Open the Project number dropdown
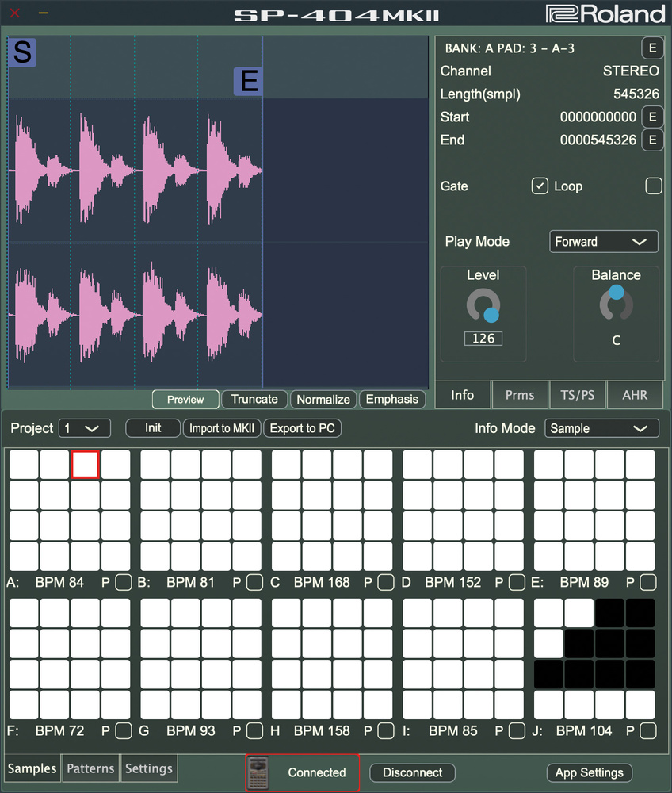672x793 pixels. [84, 428]
